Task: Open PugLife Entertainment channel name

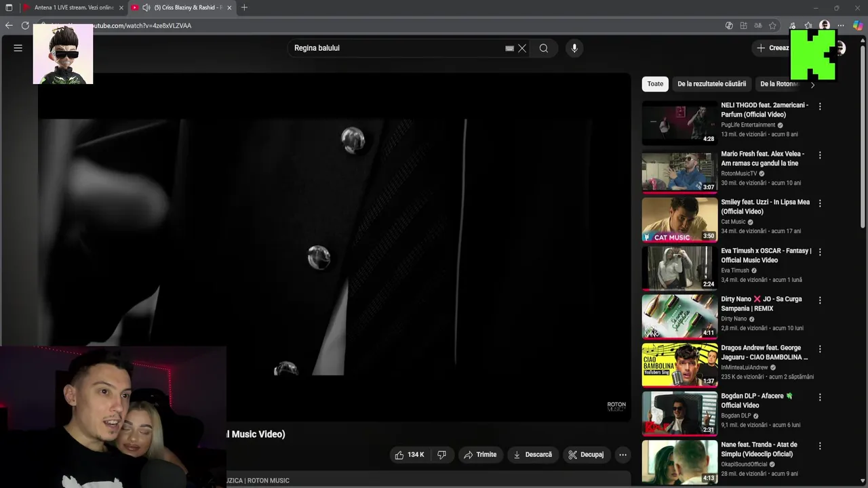Action: 748,125
